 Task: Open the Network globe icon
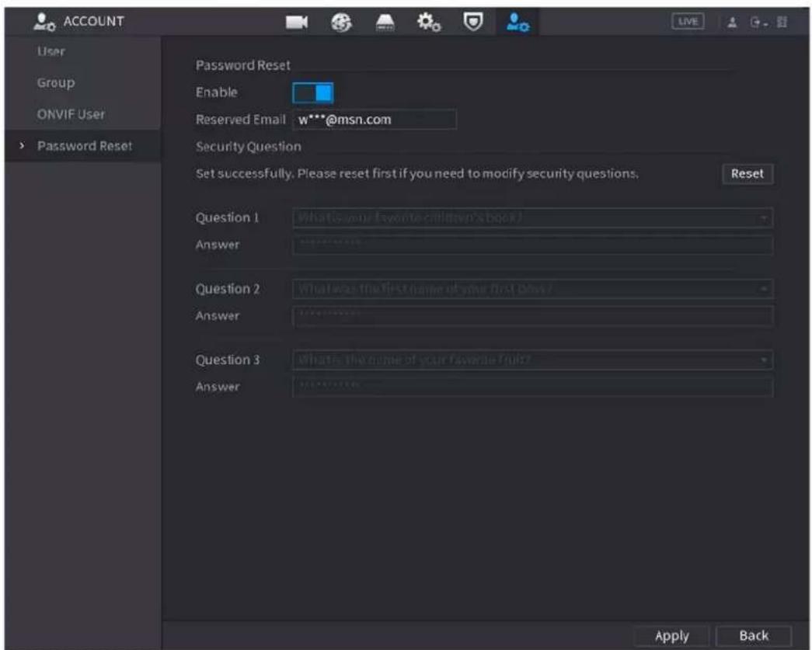(x=341, y=23)
